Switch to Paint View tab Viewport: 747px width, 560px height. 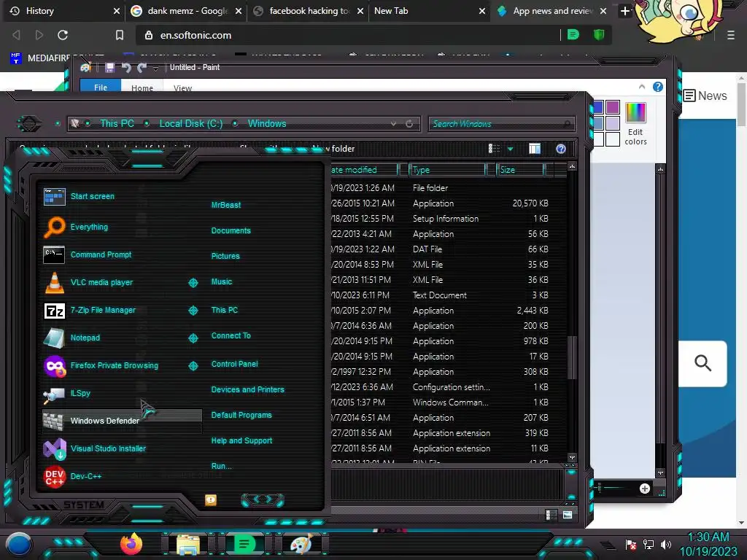(182, 87)
